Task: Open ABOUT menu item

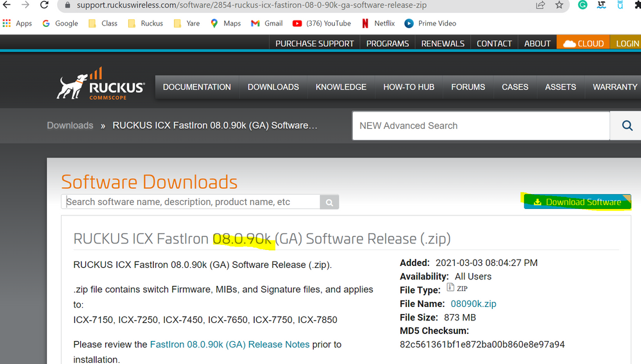Action: [x=537, y=43]
